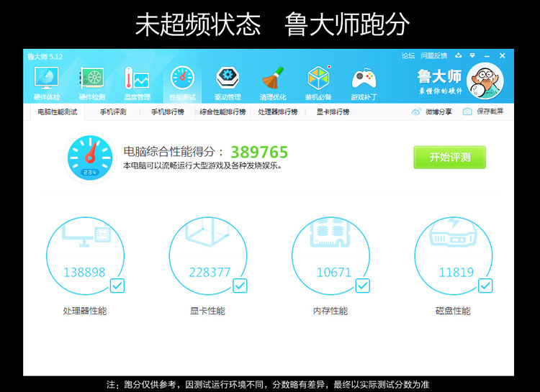
Task: Click the graphics score 228377
Action: [210, 272]
